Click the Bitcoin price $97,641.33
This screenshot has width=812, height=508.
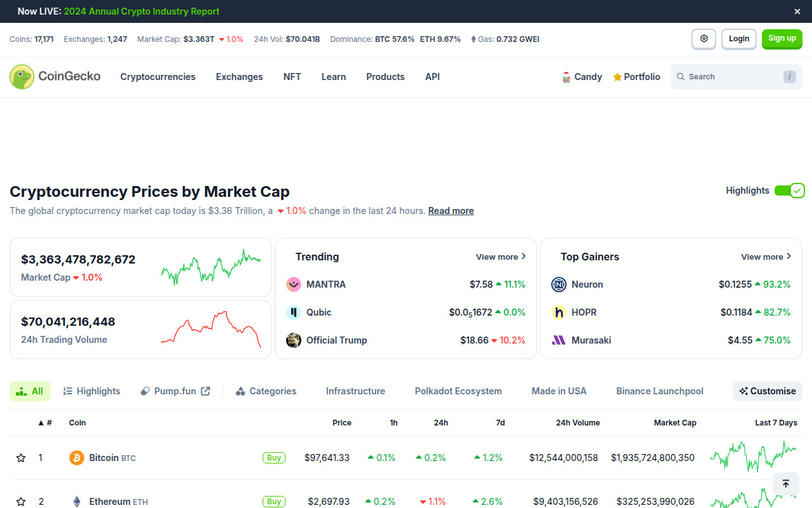click(327, 458)
